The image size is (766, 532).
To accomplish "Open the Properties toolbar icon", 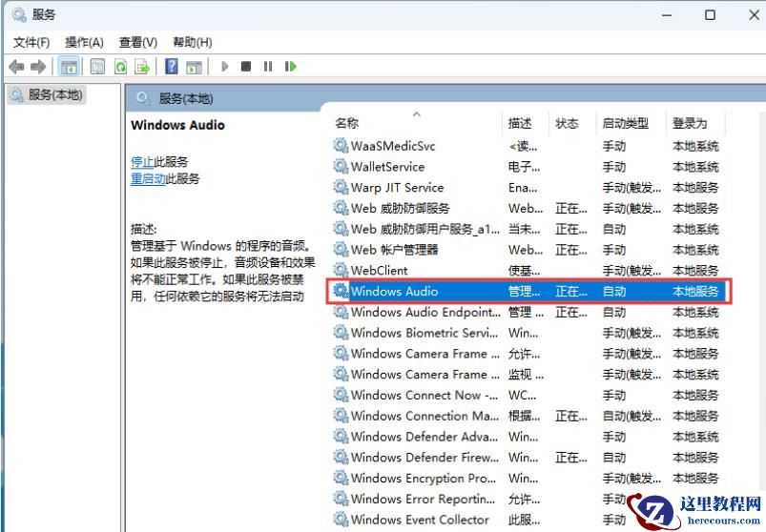I will click(97, 67).
